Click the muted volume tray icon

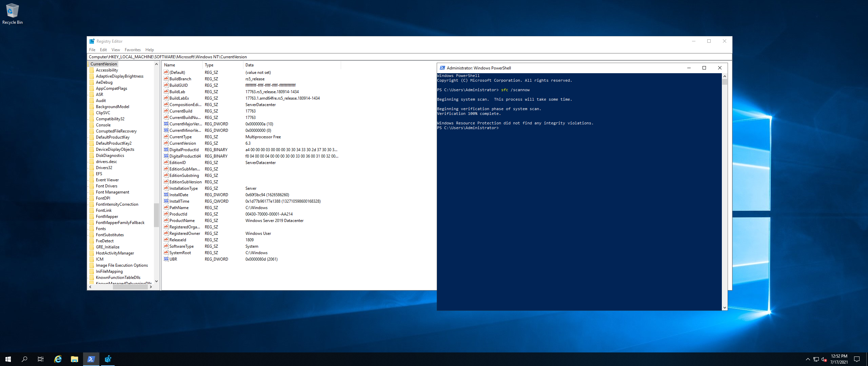click(824, 359)
